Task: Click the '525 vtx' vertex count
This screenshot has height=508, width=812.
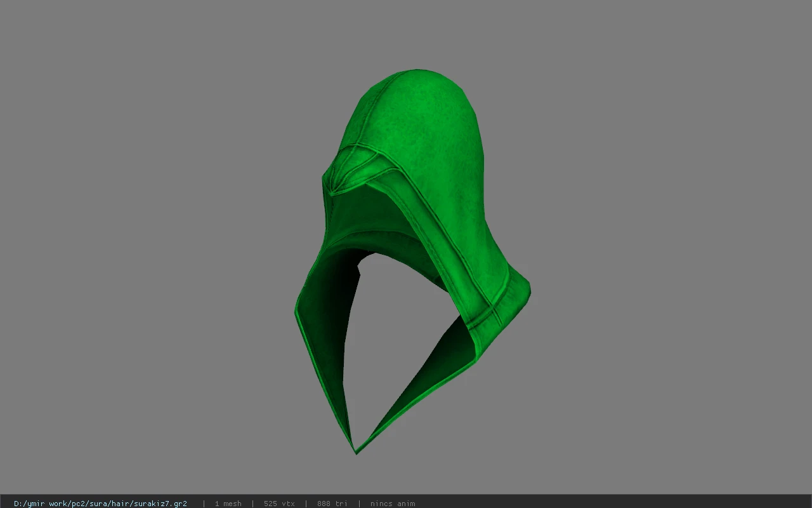Action: (279, 504)
